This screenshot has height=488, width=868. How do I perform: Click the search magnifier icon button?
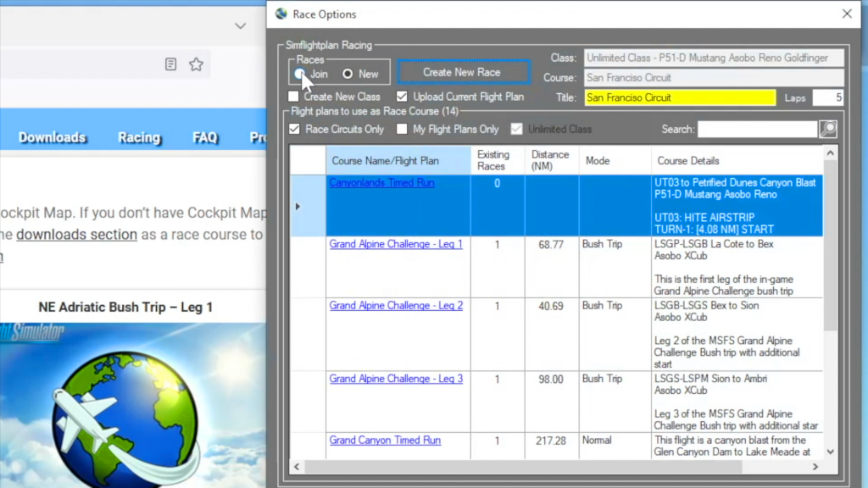point(827,129)
